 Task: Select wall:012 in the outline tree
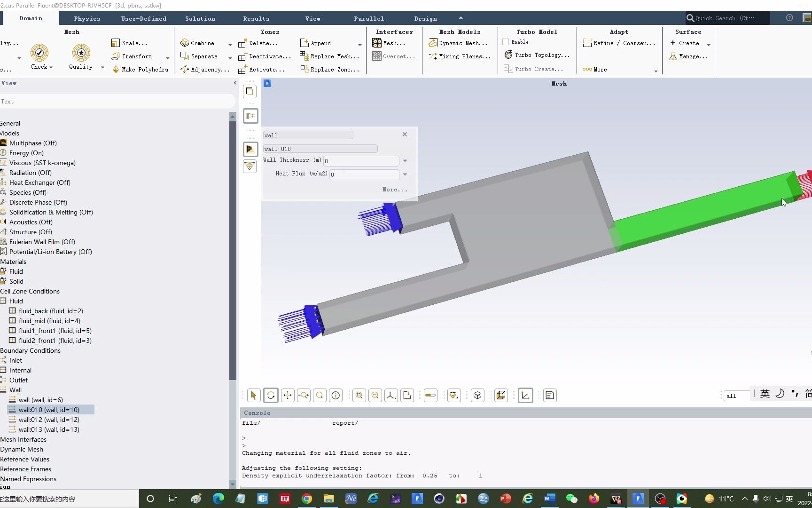[x=49, y=420]
